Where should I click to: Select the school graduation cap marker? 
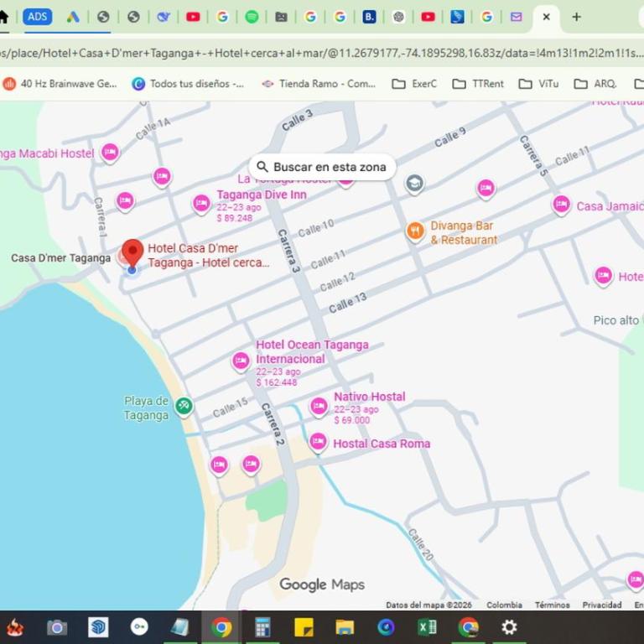[414, 184]
